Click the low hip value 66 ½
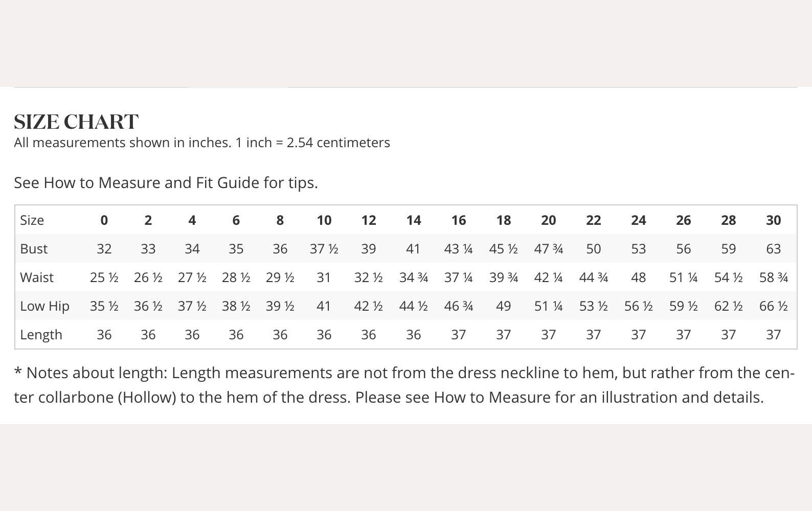The height and width of the screenshot is (511, 812). pos(773,306)
